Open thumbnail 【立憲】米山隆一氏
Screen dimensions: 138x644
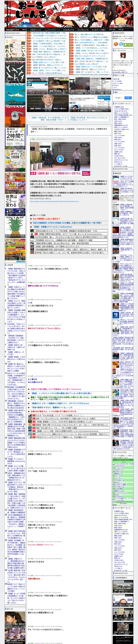[90, 103]
